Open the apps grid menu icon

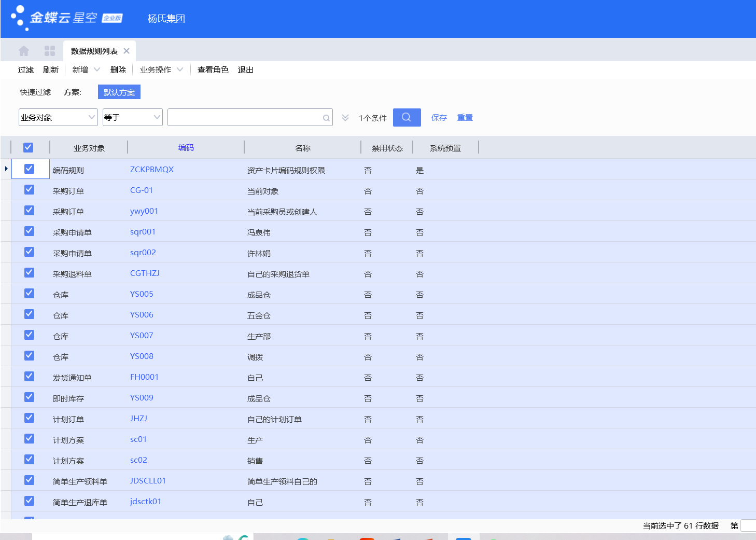pyautogui.click(x=50, y=51)
